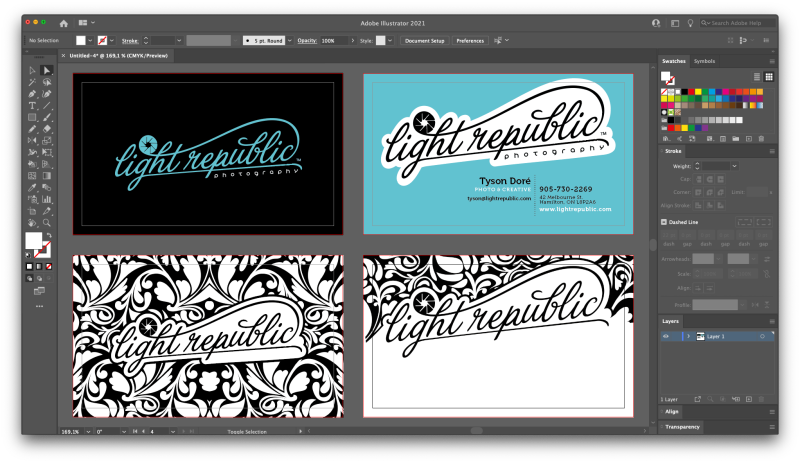Select the Scale tool
Image resolution: width=800 pixels, height=463 pixels.
tap(47, 140)
